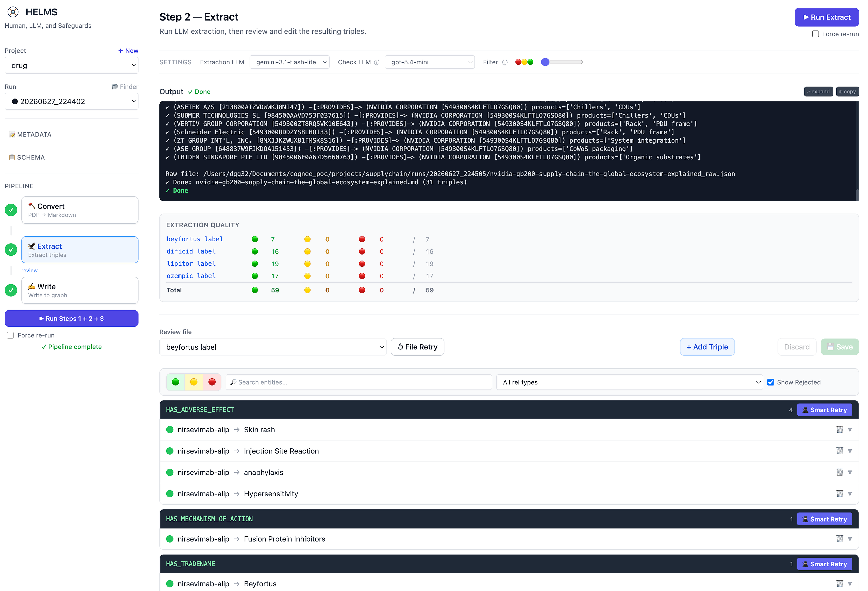Viewport: 868px width, 591px height.
Task: Click green dot of Injection Site Reaction row
Action: point(170,451)
